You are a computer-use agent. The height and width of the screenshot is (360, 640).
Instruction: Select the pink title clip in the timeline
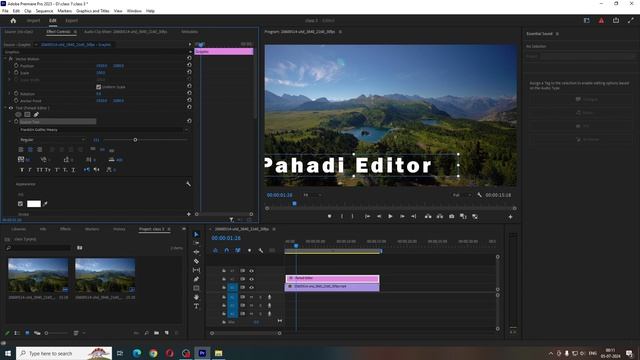pyautogui.click(x=332, y=279)
